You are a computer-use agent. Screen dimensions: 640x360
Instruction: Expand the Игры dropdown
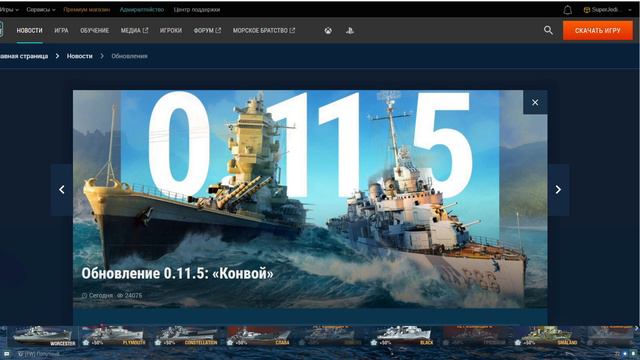click(x=9, y=9)
